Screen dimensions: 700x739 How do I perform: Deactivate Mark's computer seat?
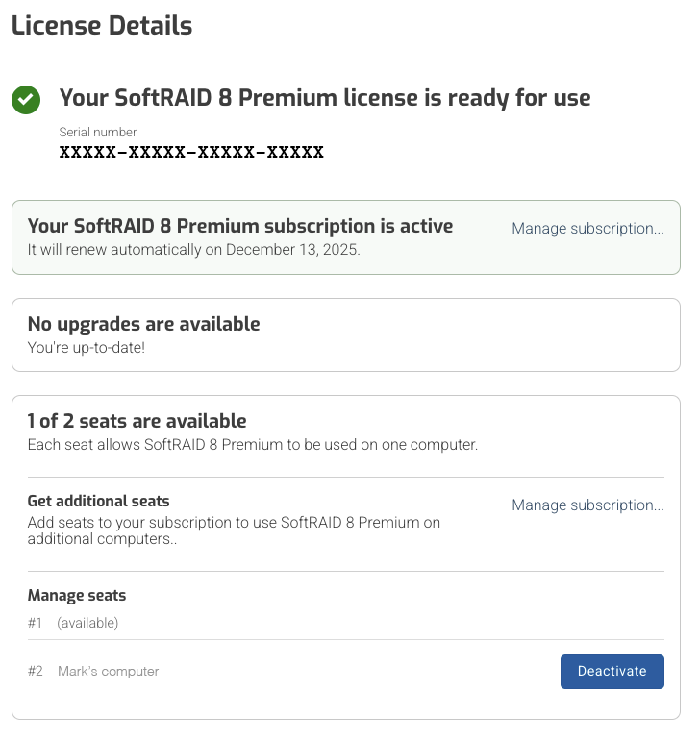tap(612, 671)
